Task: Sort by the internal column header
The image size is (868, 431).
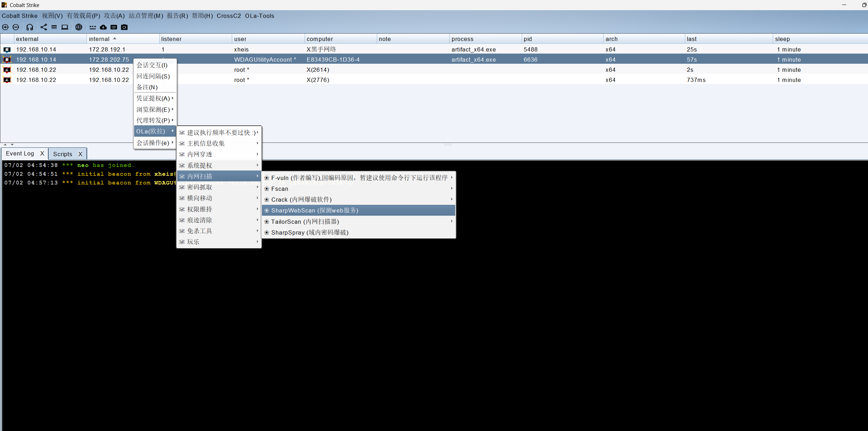Action: pos(123,39)
